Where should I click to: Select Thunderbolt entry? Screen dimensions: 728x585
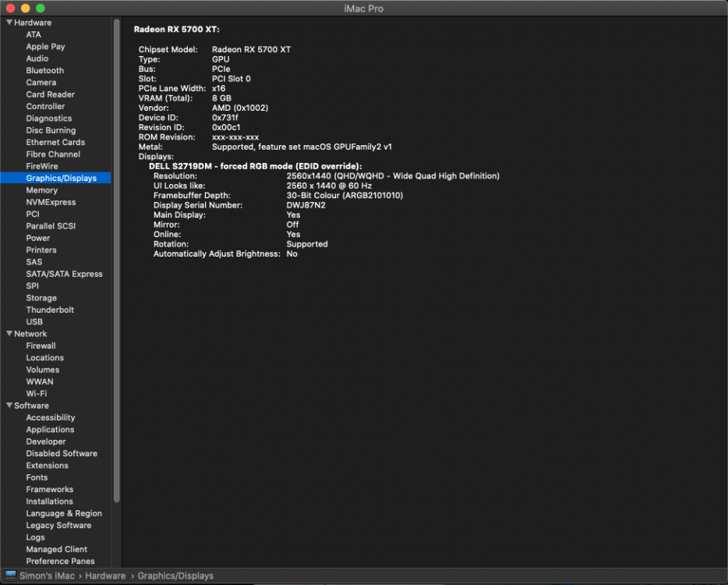(50, 310)
